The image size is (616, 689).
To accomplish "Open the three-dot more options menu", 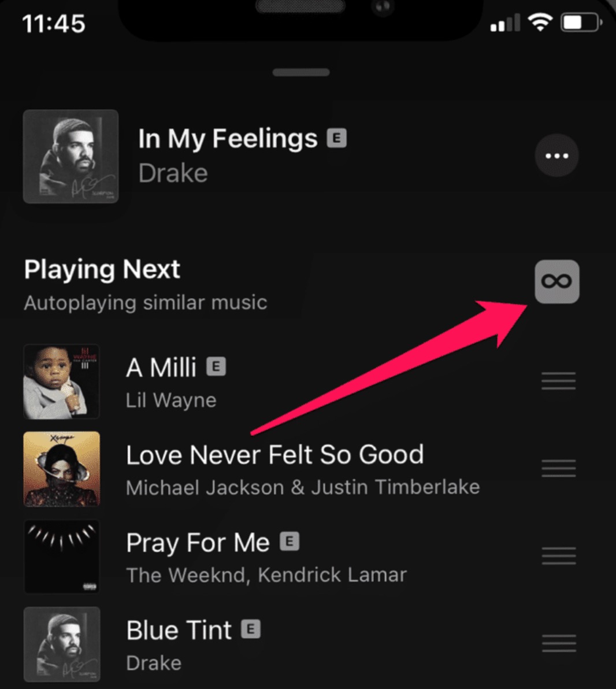I will click(556, 155).
